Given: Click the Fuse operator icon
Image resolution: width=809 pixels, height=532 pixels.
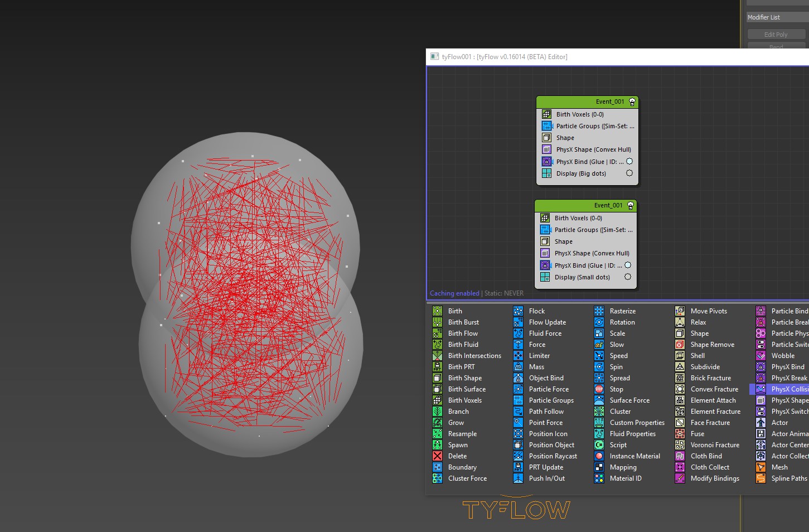Looking at the screenshot, I should pyautogui.click(x=680, y=434).
